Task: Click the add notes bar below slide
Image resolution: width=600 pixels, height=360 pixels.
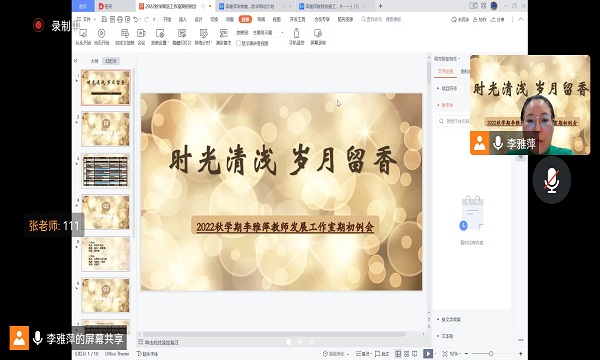Action: [x=282, y=342]
